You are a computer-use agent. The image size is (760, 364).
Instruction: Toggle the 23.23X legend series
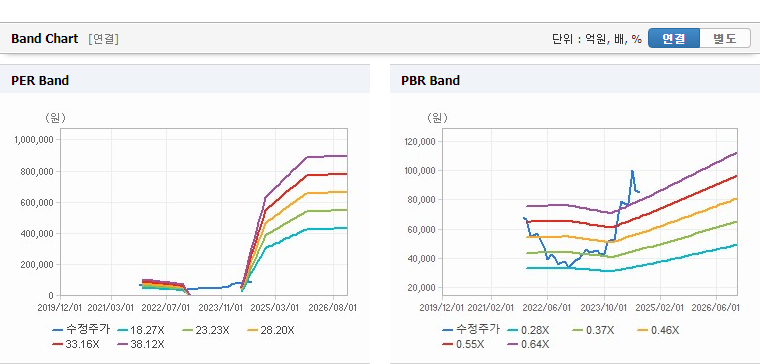pyautogui.click(x=206, y=330)
